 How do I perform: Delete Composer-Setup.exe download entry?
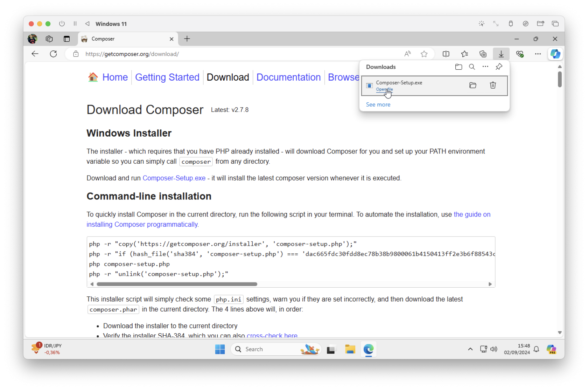(x=493, y=85)
